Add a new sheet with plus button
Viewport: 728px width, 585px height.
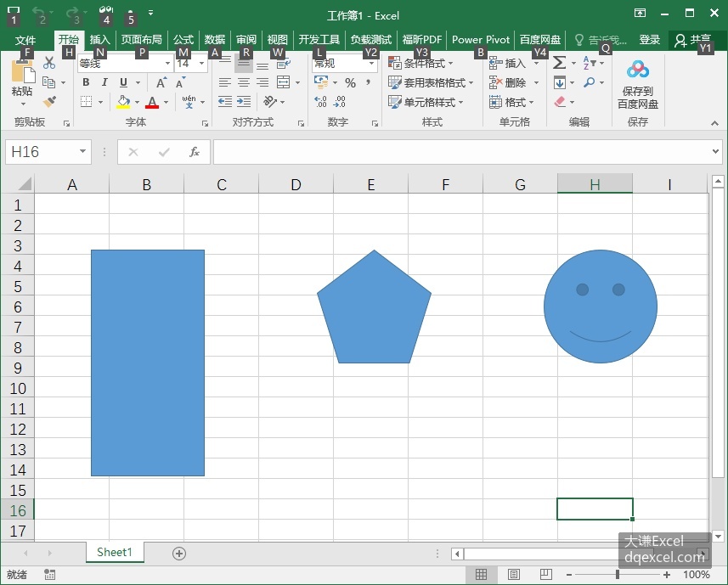179,553
